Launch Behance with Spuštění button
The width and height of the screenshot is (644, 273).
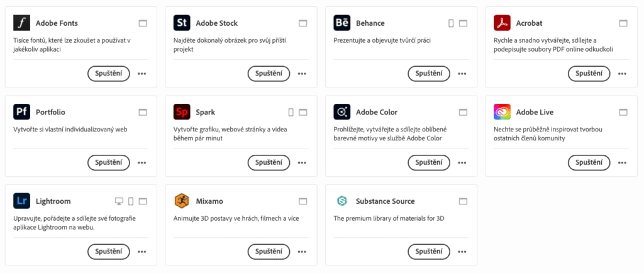[x=429, y=74]
